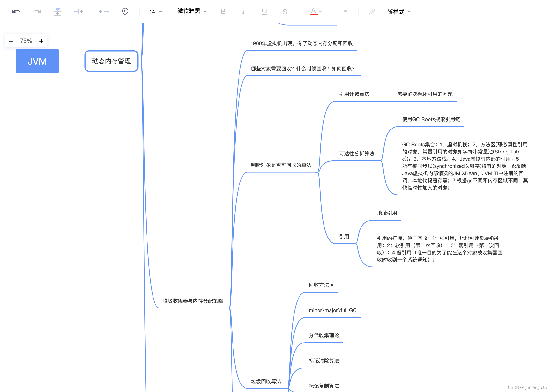
Task: Insert a child topic node icon
Action: coord(57,11)
